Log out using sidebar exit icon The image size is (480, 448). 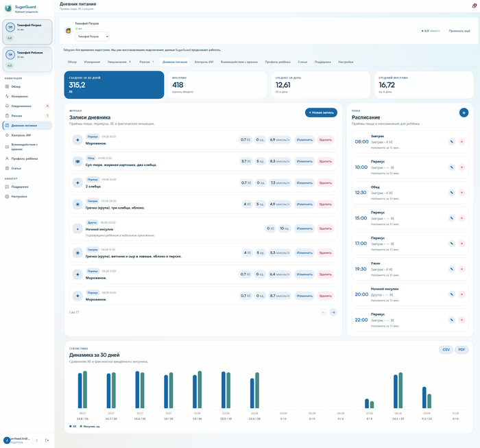47,440
